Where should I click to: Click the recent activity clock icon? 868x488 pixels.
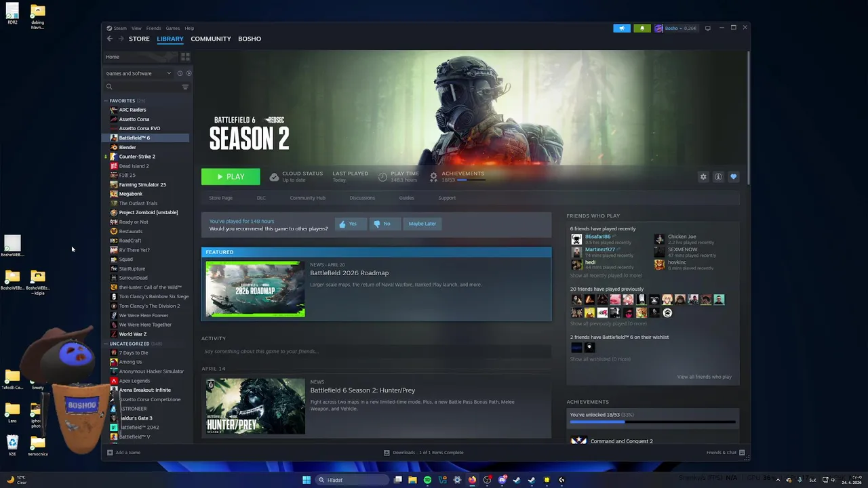[180, 73]
